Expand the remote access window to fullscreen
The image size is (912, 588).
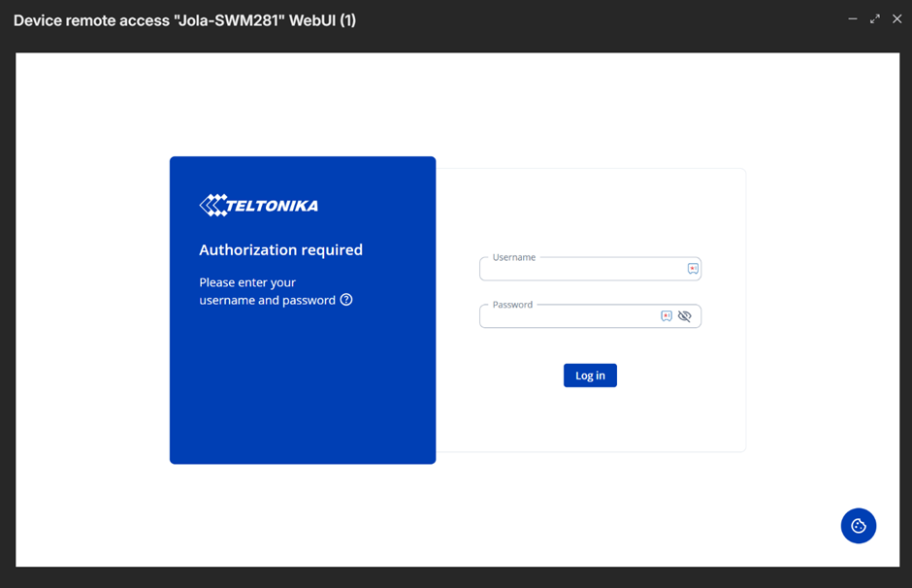(x=875, y=19)
